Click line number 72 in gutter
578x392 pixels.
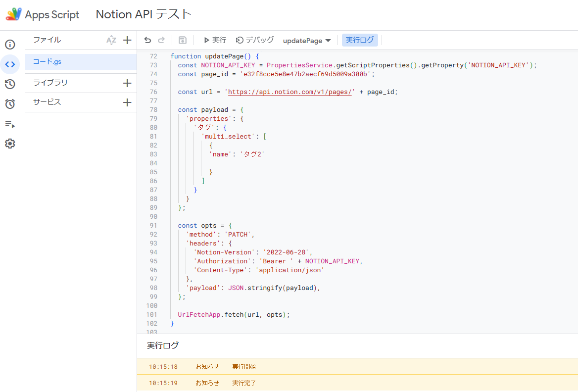tap(153, 56)
